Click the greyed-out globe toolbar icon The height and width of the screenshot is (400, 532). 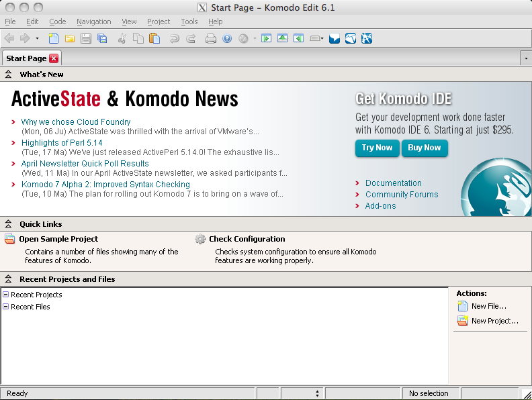tap(243, 39)
